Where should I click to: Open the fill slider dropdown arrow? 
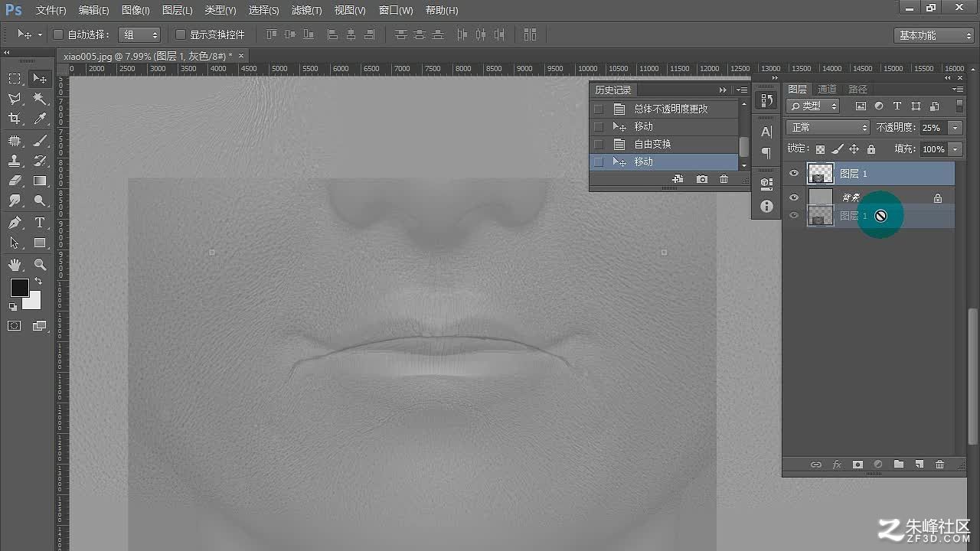955,149
